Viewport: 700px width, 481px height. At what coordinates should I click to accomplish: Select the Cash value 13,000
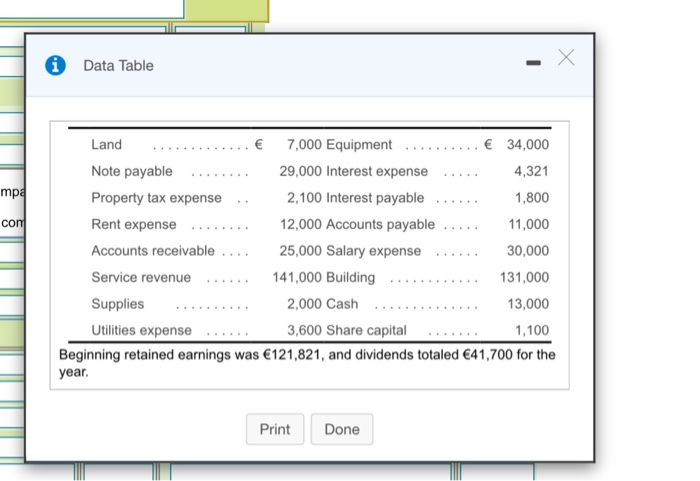click(528, 304)
